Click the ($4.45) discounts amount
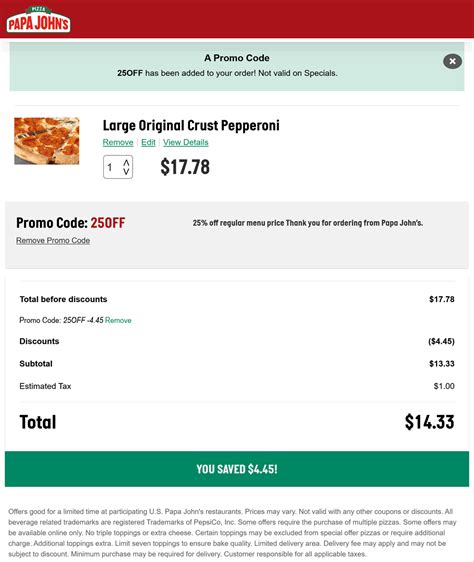This screenshot has height=562, width=474. [x=441, y=341]
